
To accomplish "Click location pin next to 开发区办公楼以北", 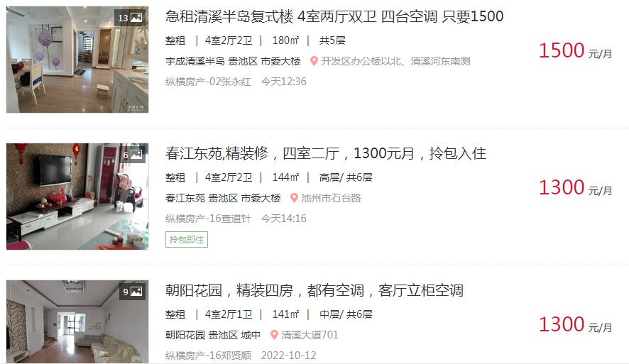I will (314, 61).
